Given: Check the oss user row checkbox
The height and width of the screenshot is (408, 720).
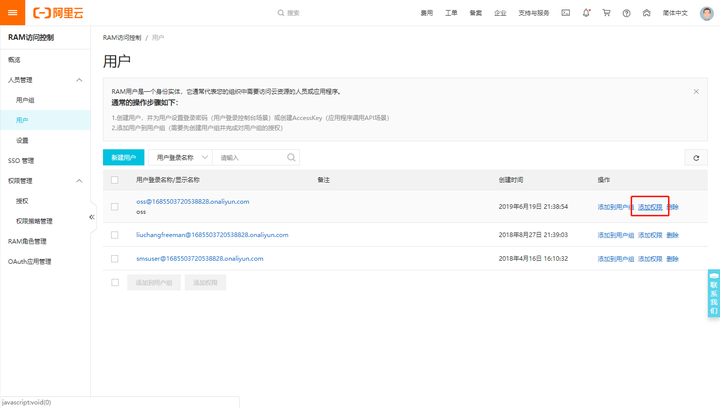Looking at the screenshot, I should (x=115, y=207).
